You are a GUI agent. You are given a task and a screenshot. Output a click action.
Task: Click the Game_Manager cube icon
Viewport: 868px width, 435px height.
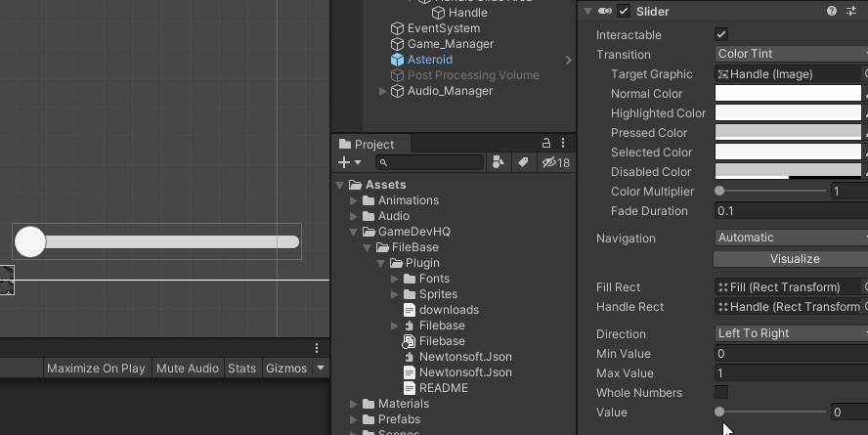398,44
